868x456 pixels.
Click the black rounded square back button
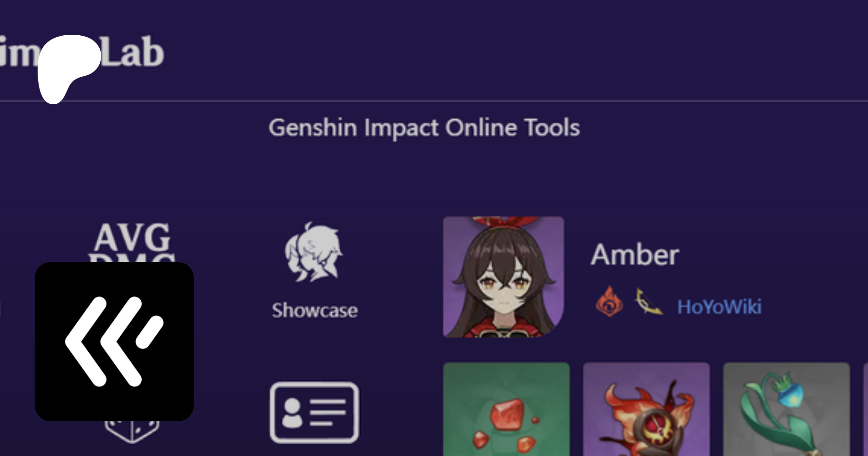click(x=114, y=342)
